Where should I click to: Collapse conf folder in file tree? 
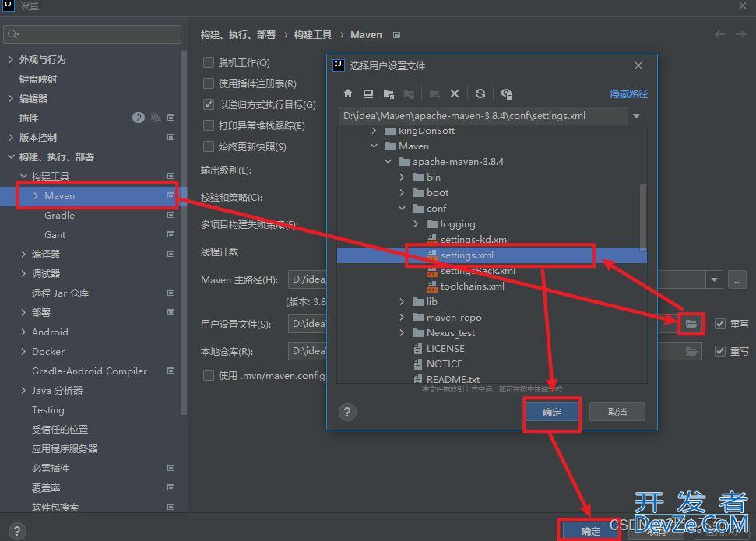(x=402, y=209)
